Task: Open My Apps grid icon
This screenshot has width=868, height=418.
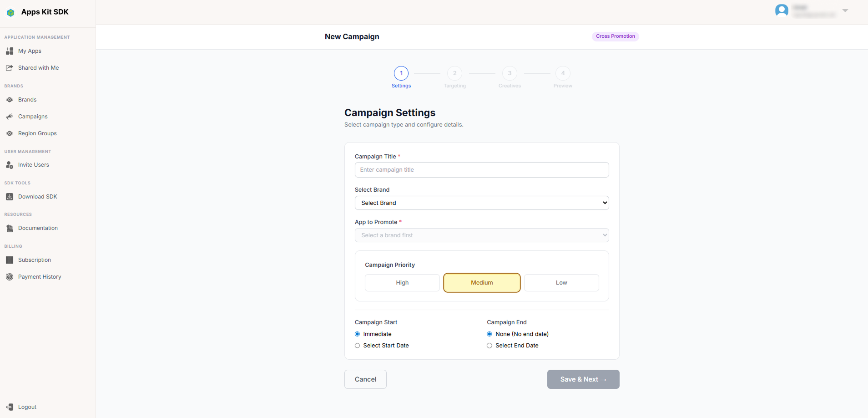Action: click(x=10, y=51)
